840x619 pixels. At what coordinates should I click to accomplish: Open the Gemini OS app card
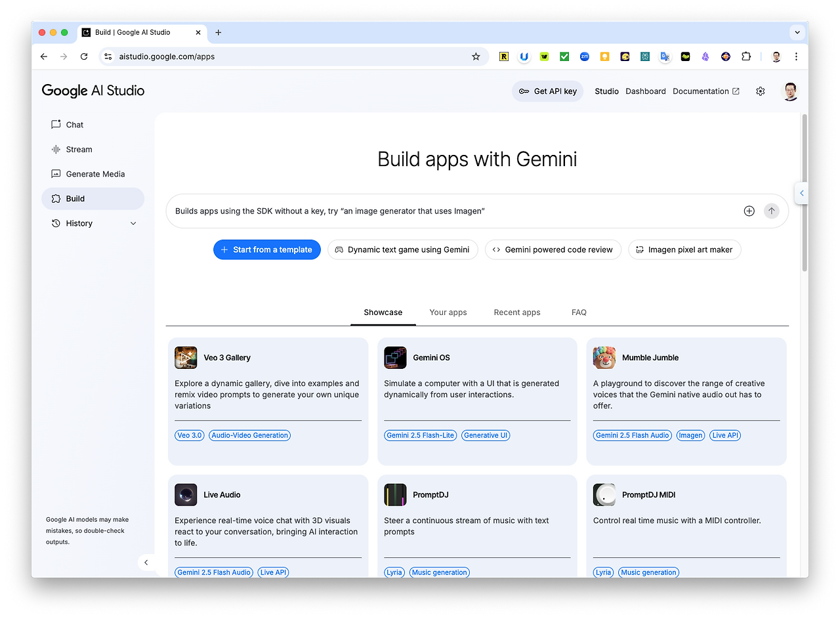click(x=478, y=402)
